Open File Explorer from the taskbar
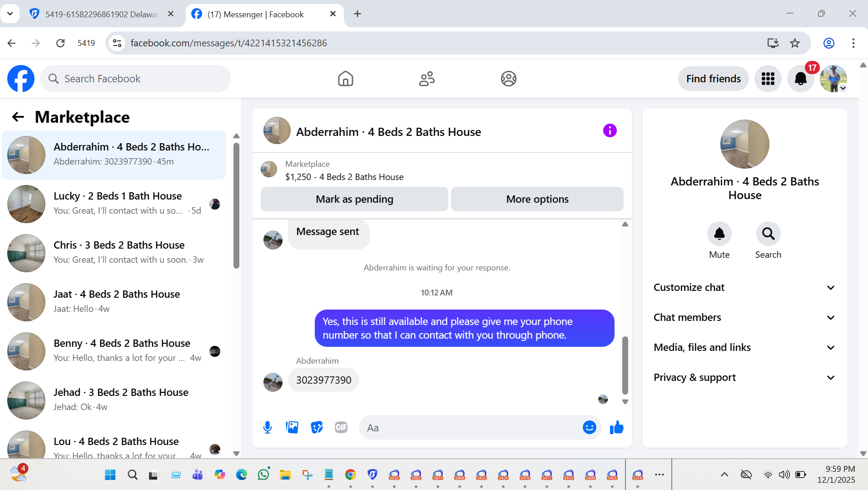The image size is (868, 490). tap(285, 475)
